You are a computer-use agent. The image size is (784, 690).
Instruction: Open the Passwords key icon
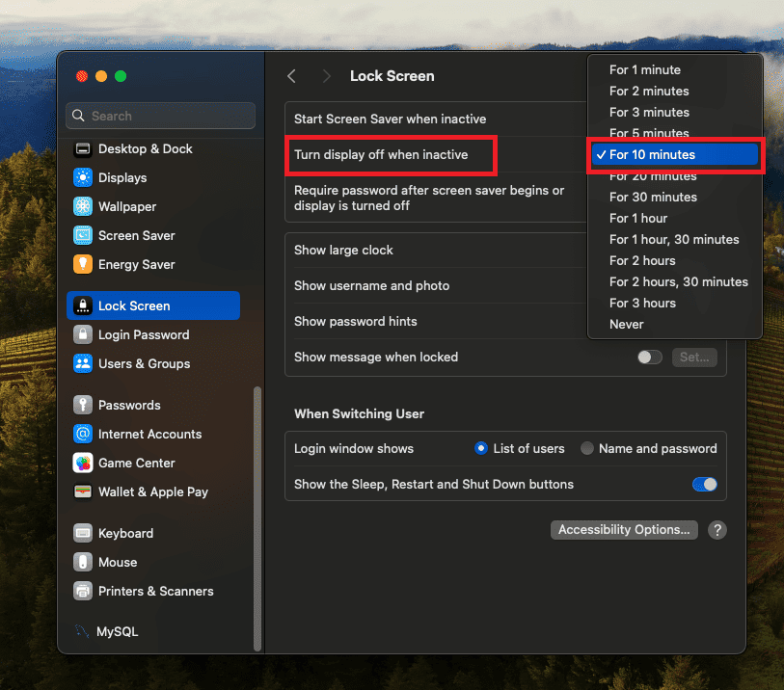[83, 405]
